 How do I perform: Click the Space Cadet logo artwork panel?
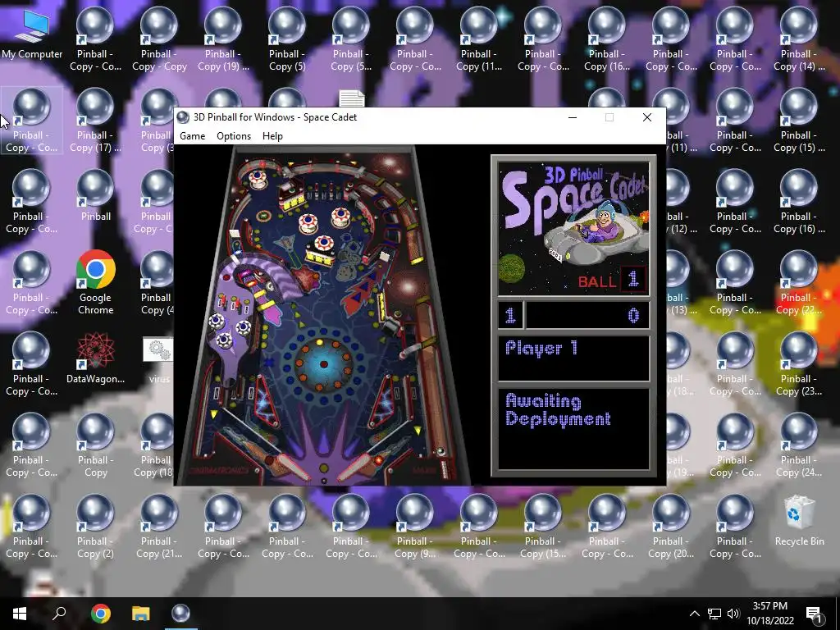[573, 229]
